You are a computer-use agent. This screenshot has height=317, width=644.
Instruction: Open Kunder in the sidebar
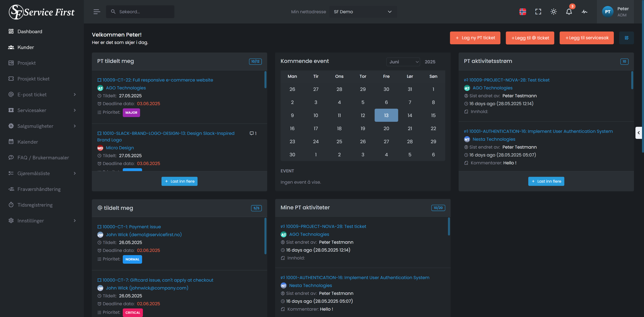[x=26, y=47]
